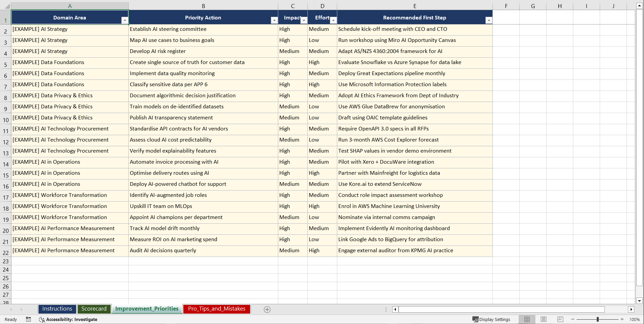The image size is (644, 324).
Task: Select the entire sheet with the corner button
Action: (6, 6)
